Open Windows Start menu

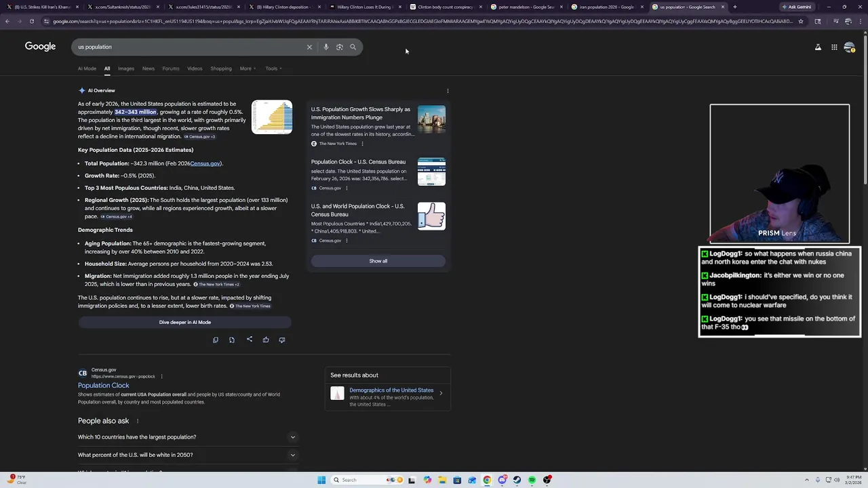click(x=321, y=480)
